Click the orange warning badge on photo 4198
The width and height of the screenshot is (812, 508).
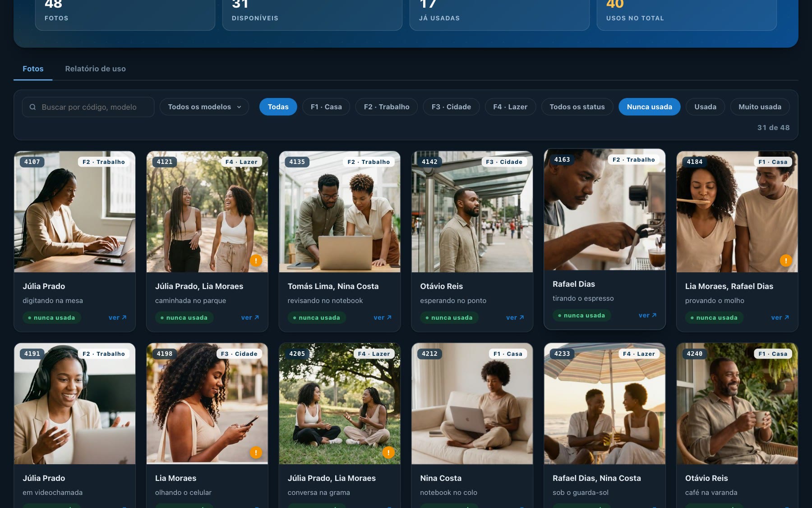click(256, 452)
